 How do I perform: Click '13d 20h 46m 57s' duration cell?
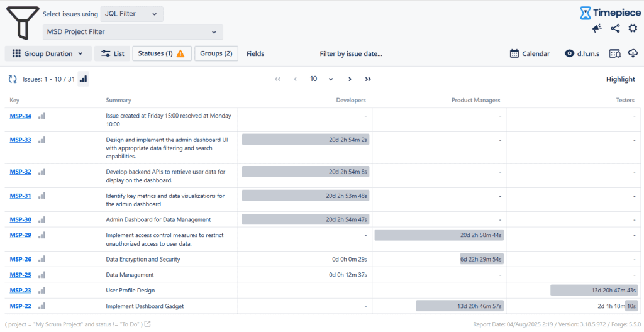[x=460, y=306]
